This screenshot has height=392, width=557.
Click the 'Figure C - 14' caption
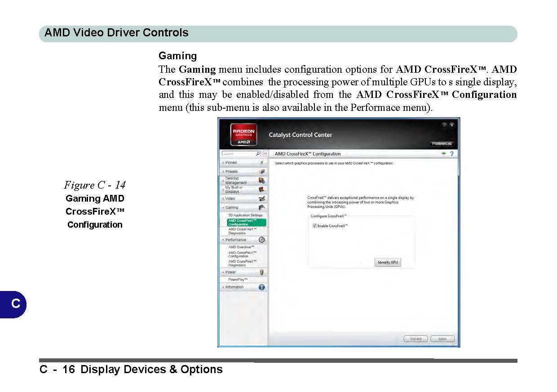pos(95,185)
